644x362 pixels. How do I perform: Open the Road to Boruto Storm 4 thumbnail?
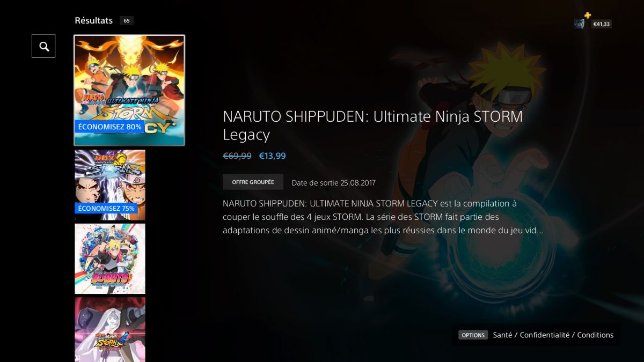coord(110,330)
